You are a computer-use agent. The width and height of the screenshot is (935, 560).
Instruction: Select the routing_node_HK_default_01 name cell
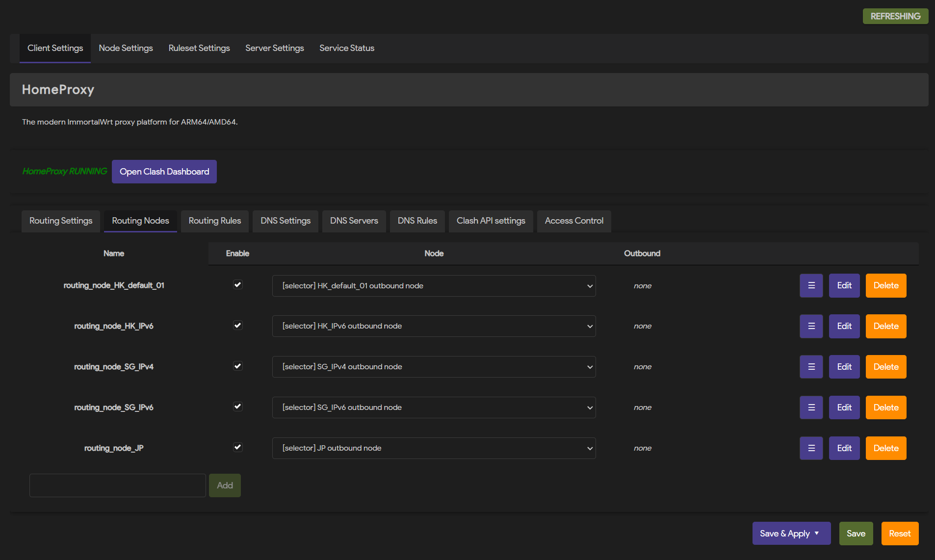pos(114,285)
